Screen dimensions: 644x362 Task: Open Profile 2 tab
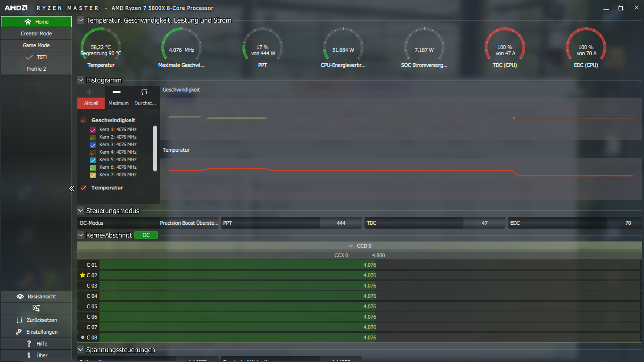36,69
